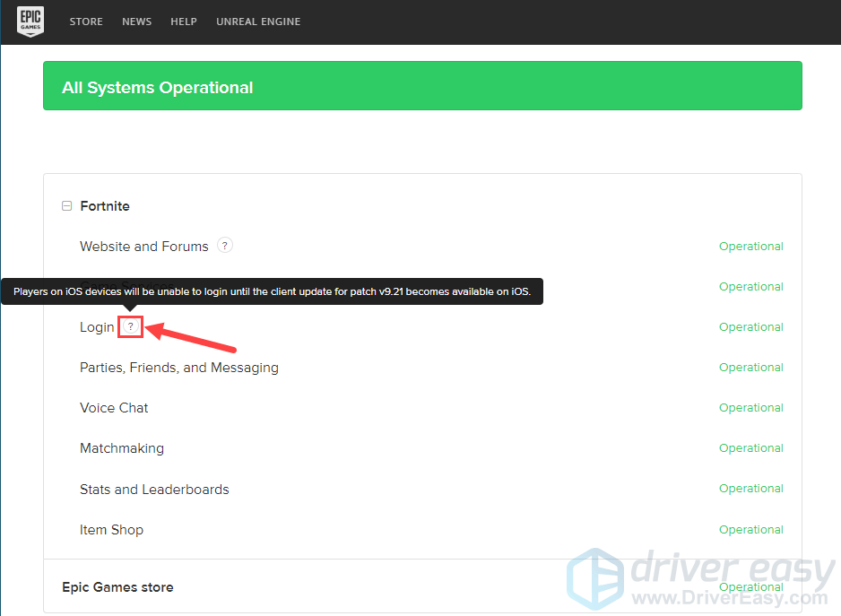The image size is (841, 616).
Task: Click the Epic Games logo
Action: (30, 22)
